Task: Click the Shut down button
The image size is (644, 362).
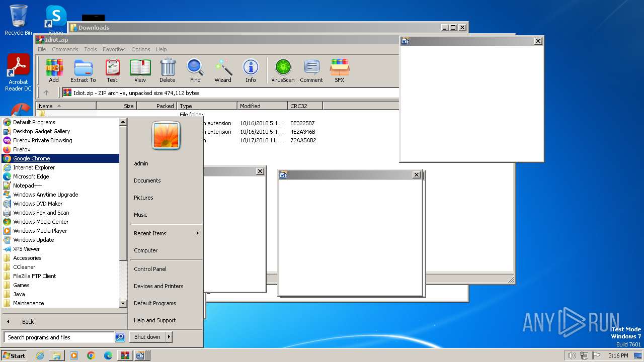Action: pyautogui.click(x=147, y=337)
